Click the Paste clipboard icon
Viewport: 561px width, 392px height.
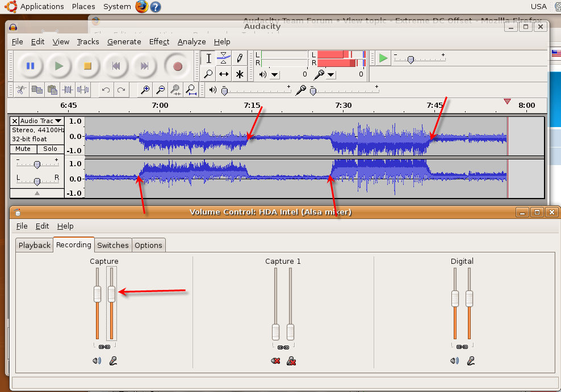pos(52,90)
